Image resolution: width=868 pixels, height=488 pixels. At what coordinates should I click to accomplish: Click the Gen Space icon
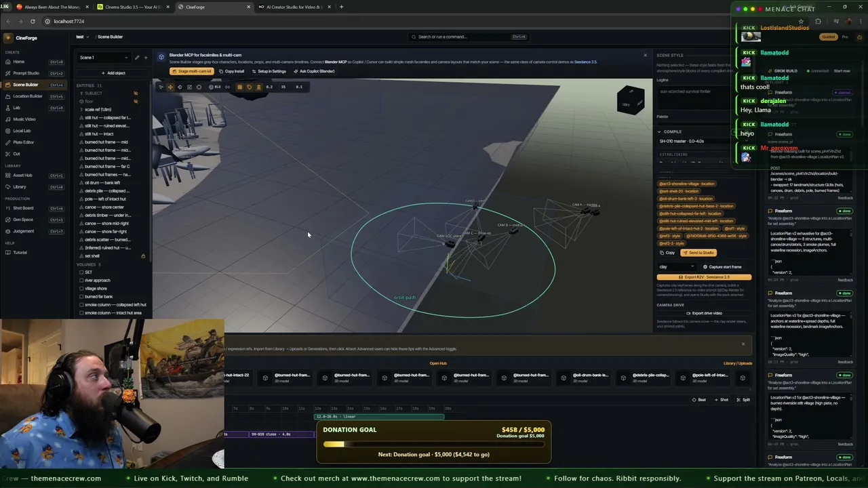click(8, 220)
